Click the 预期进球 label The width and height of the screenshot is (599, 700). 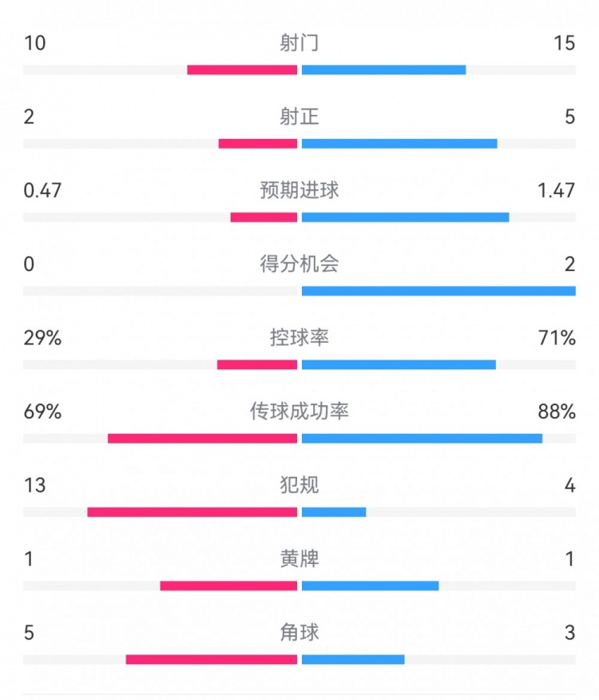(299, 190)
